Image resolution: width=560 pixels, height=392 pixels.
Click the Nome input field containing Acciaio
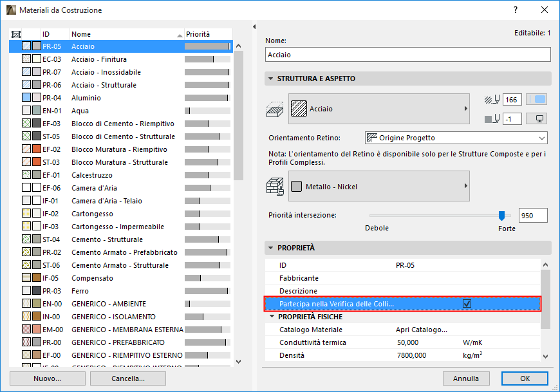[x=408, y=55]
